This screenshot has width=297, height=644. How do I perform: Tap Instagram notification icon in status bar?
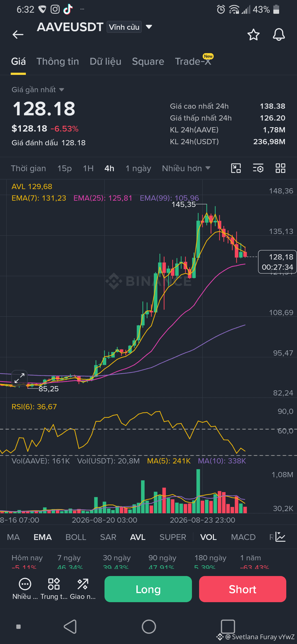(x=55, y=9)
